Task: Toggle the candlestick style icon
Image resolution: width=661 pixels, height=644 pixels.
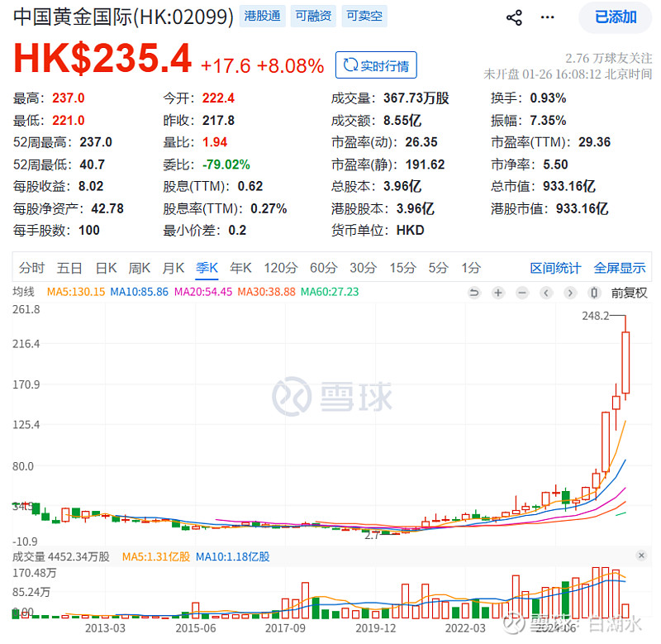Action: point(594,293)
